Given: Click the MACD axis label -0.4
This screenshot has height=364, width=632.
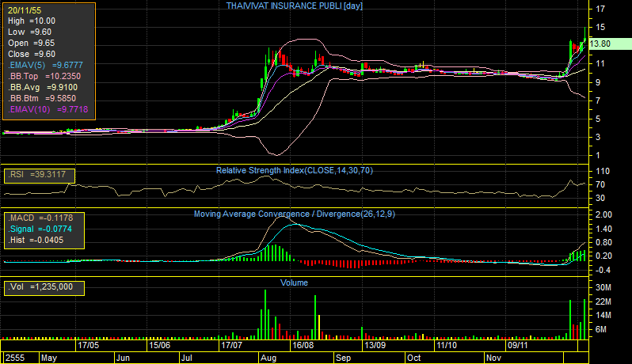Looking at the screenshot, I should 603,270.
